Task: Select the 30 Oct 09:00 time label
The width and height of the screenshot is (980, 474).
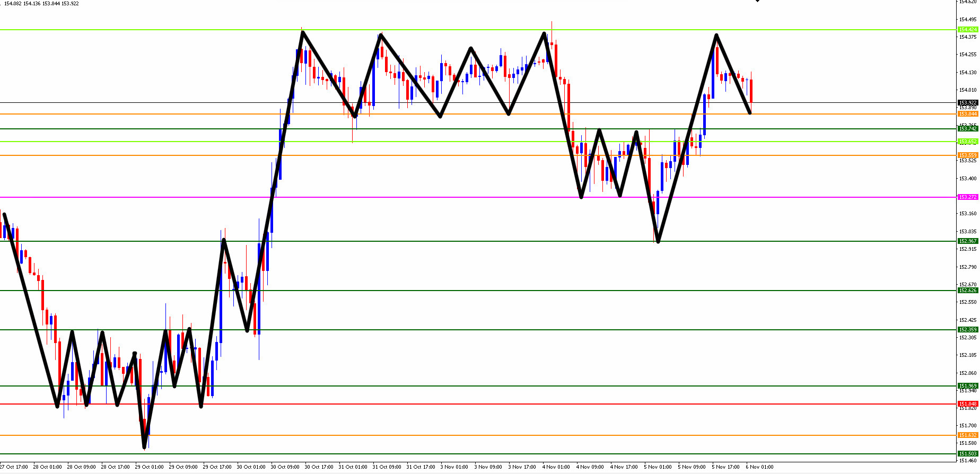Action: pos(285,467)
